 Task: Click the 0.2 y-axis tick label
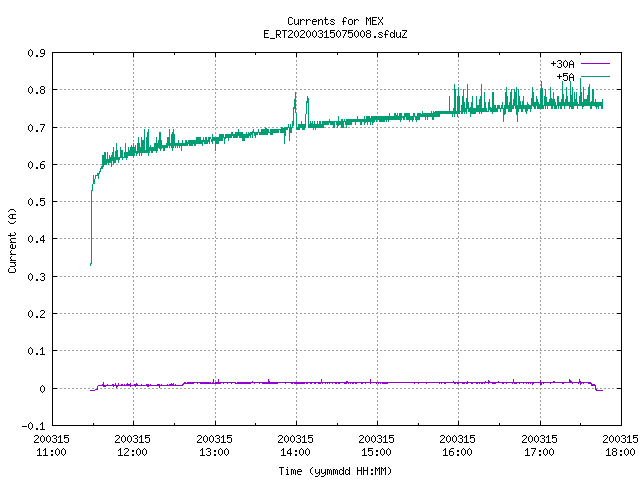click(x=36, y=314)
